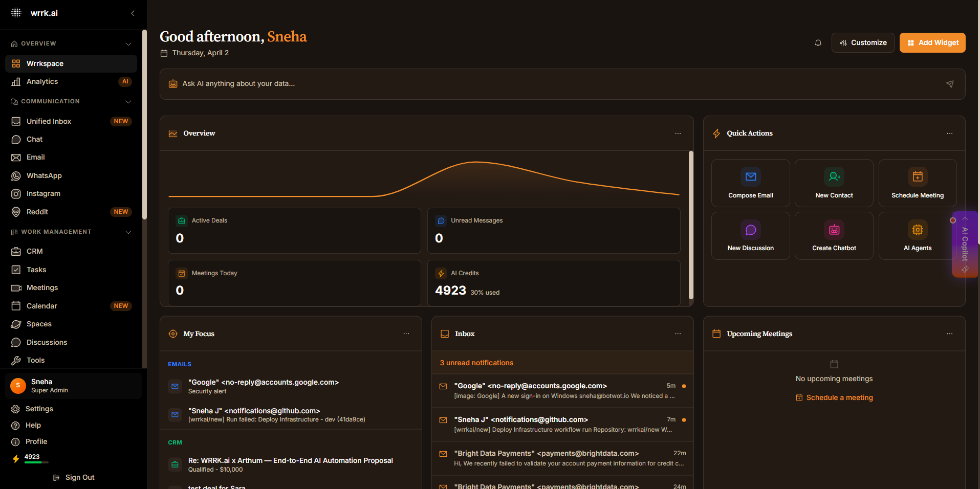Click the Add Widget button
Image resolution: width=980 pixels, height=489 pixels.
pyautogui.click(x=932, y=43)
